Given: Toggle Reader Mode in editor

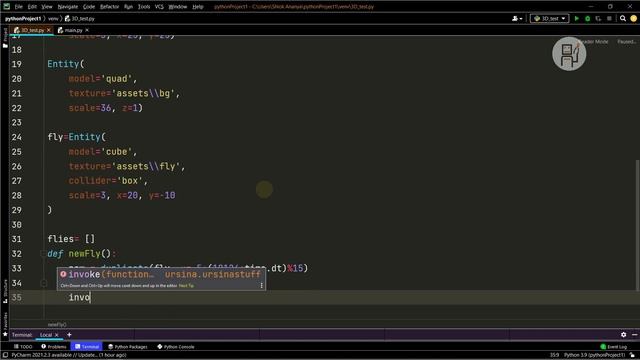Looking at the screenshot, I should [593, 42].
